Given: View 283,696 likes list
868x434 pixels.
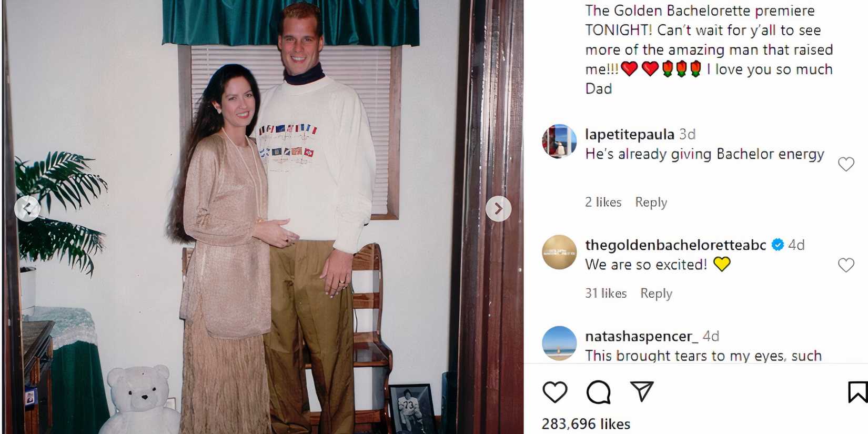Looking at the screenshot, I should [x=586, y=424].
